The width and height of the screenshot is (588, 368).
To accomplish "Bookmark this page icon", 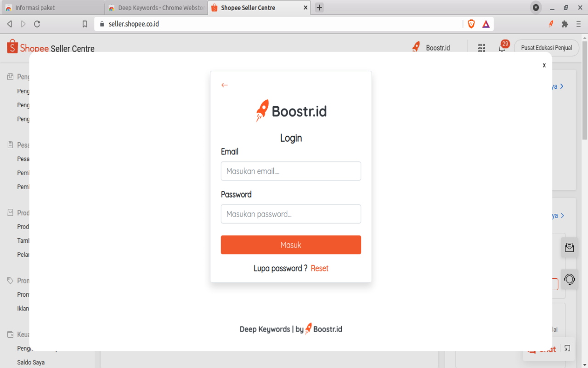I will click(x=85, y=24).
